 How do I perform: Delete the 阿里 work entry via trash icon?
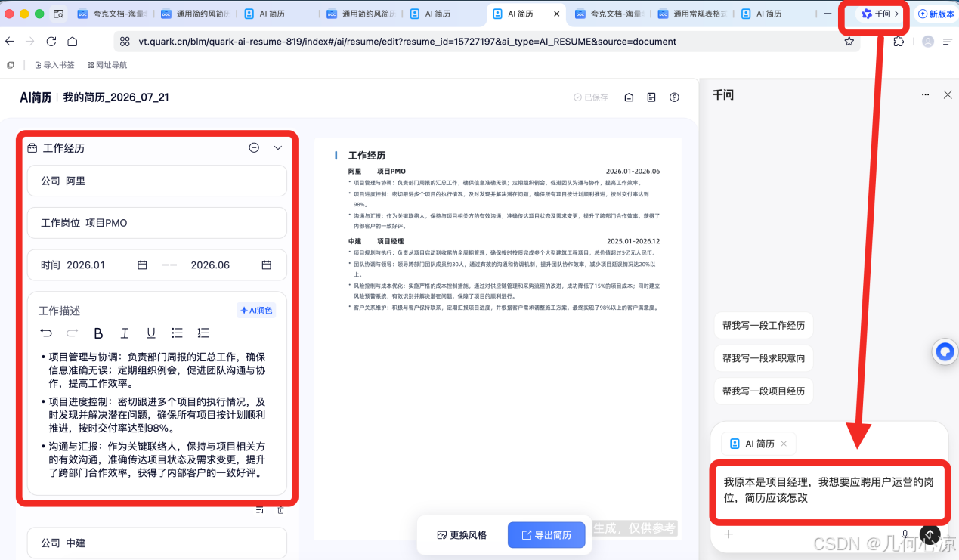click(x=281, y=510)
